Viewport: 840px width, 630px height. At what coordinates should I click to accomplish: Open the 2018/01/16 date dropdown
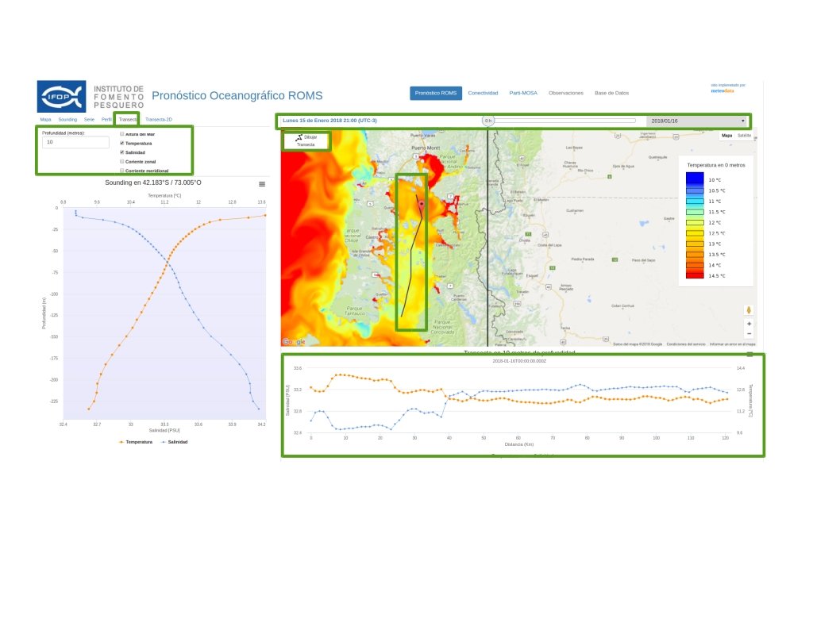pyautogui.click(x=698, y=121)
